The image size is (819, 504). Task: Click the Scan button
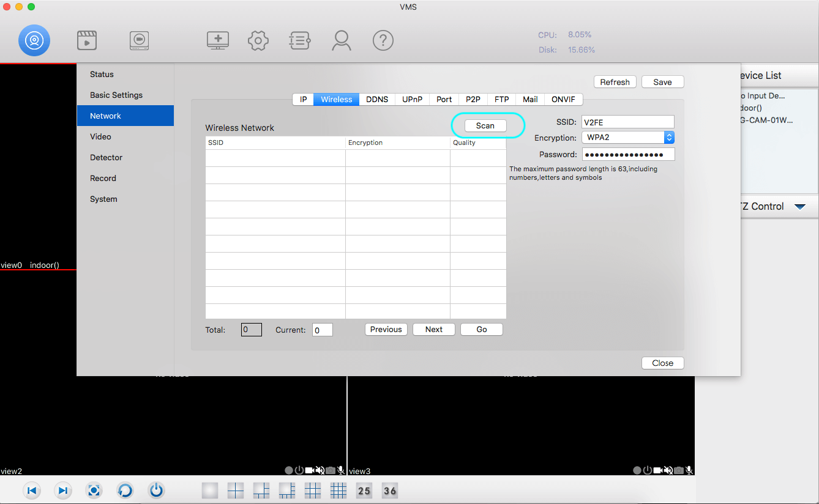click(x=485, y=125)
